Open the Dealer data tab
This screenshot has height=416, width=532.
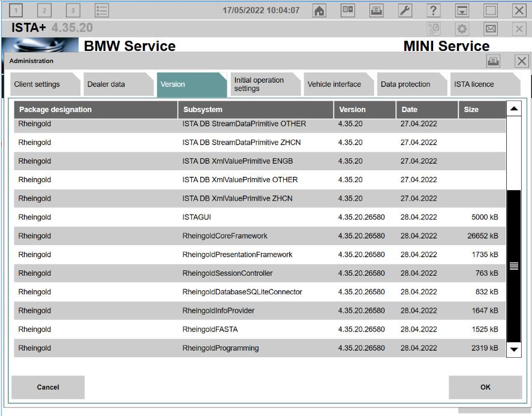pos(118,85)
